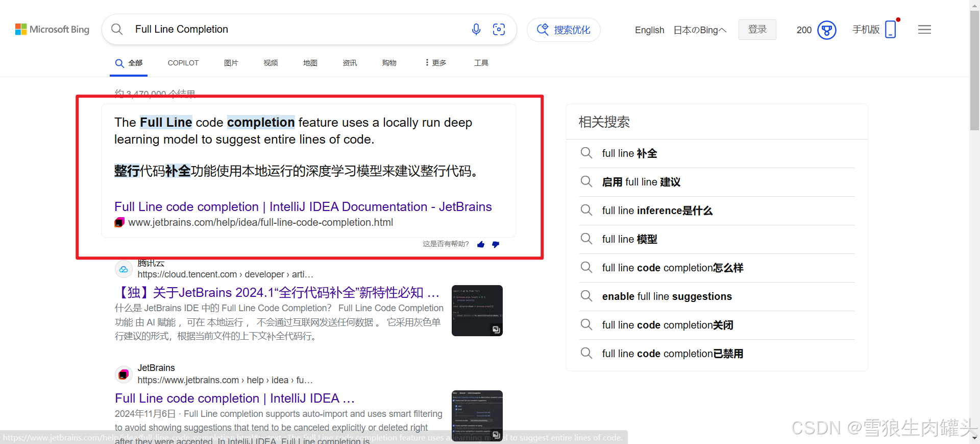Switch to 地图 tab
The width and height of the screenshot is (980, 444).
click(x=310, y=63)
